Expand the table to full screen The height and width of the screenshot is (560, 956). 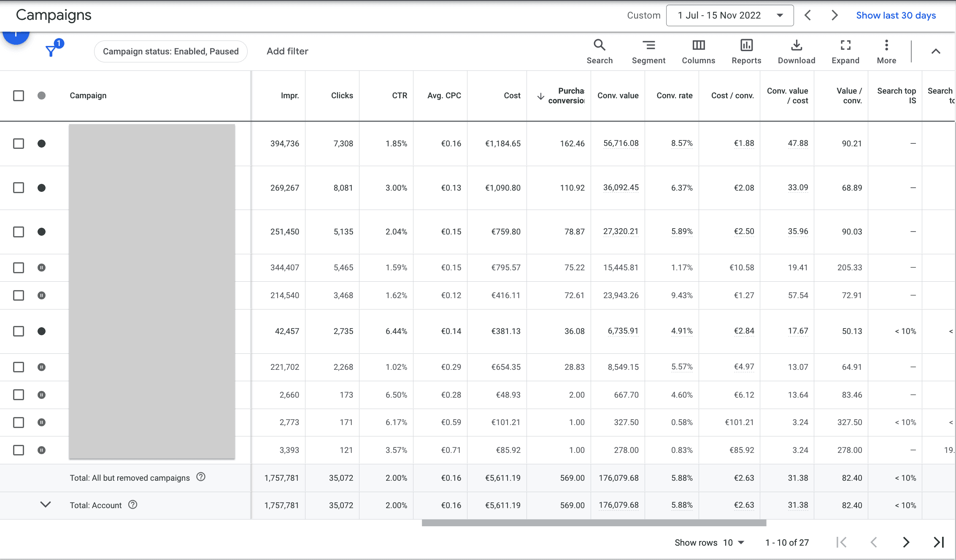coord(845,51)
